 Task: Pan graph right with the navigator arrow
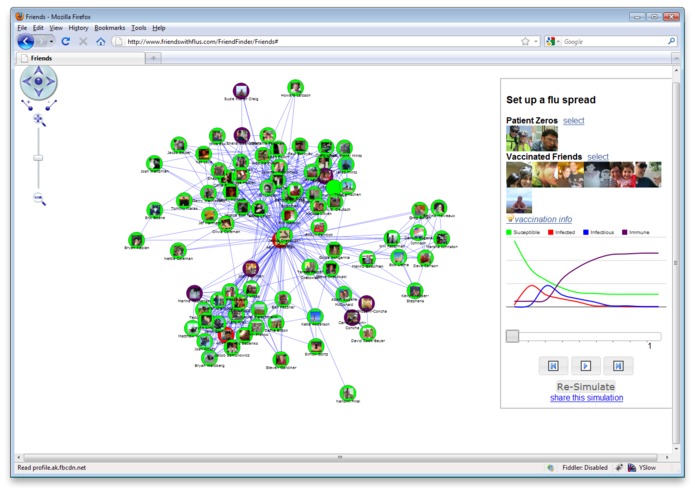(50, 82)
